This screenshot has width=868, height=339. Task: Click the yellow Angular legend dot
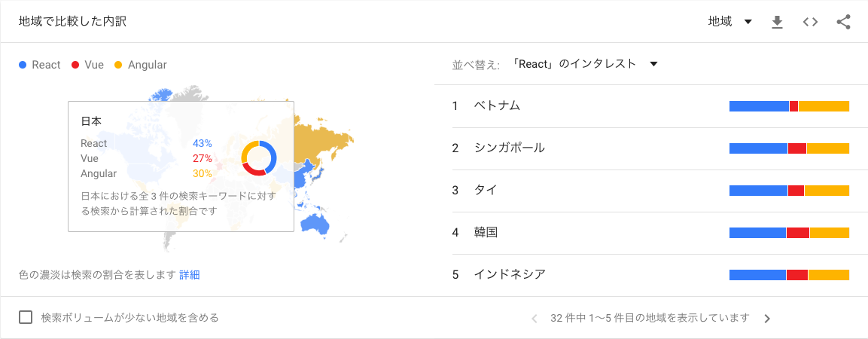click(117, 65)
